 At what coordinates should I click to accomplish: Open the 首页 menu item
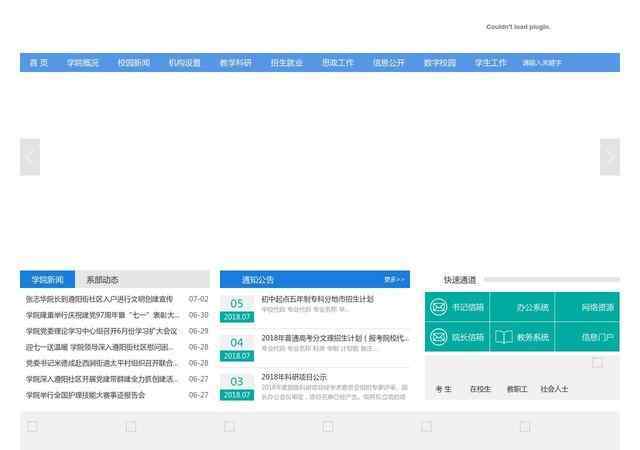(x=39, y=63)
